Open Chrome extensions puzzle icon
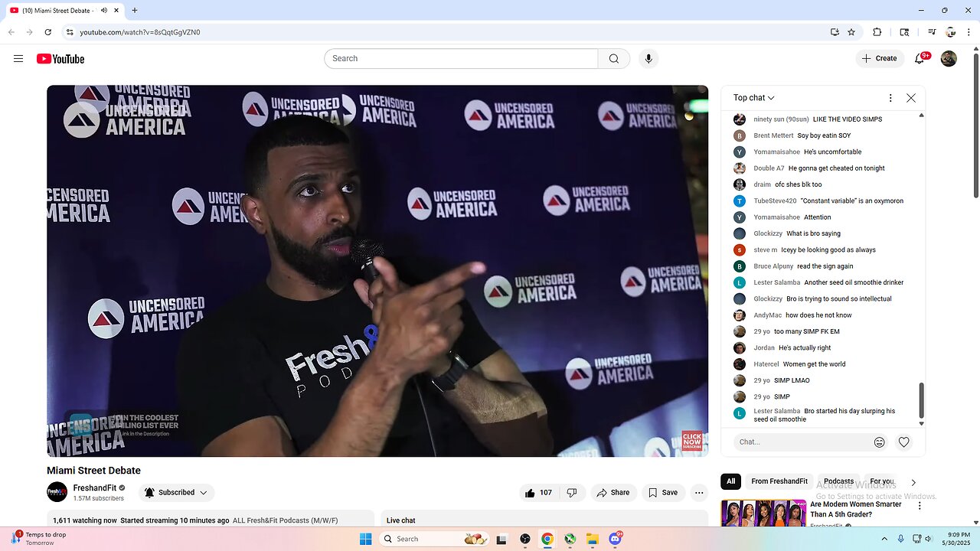 coord(877,32)
